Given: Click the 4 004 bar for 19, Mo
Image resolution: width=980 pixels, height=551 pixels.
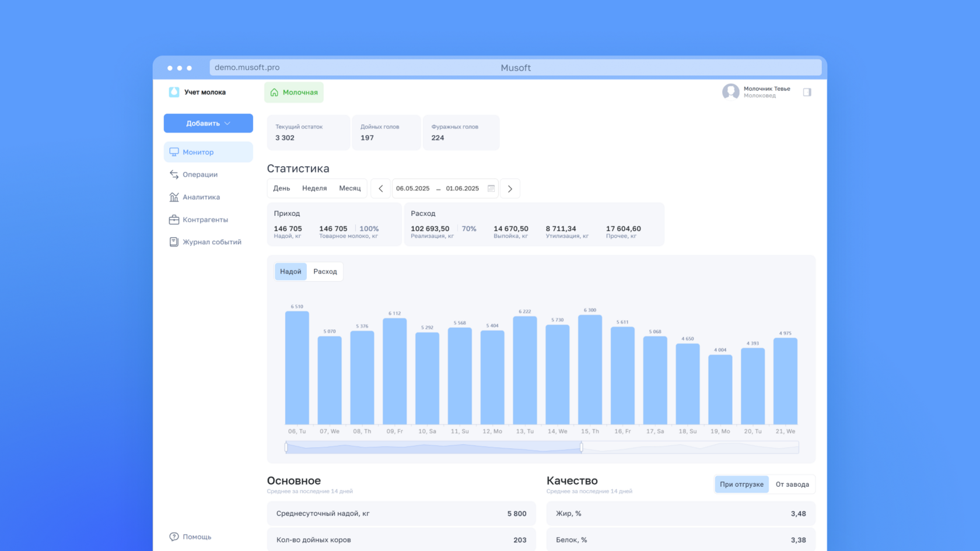Looking at the screenshot, I should 720,389.
